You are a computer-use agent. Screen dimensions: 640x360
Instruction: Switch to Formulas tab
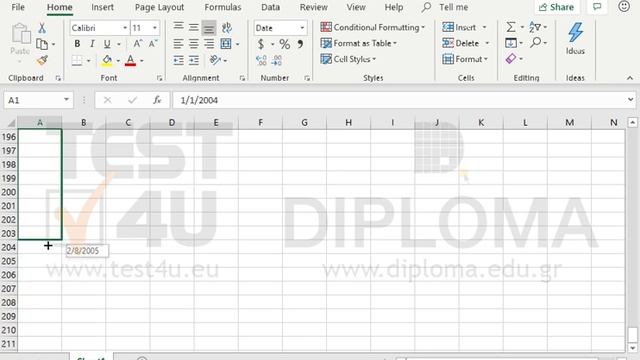pos(223,7)
